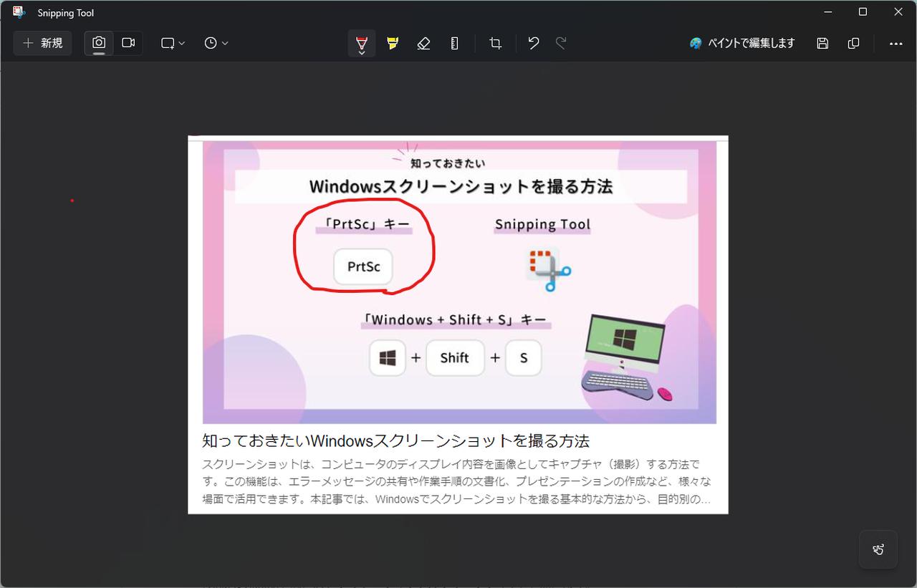Click the 新規 new snip button

42,43
